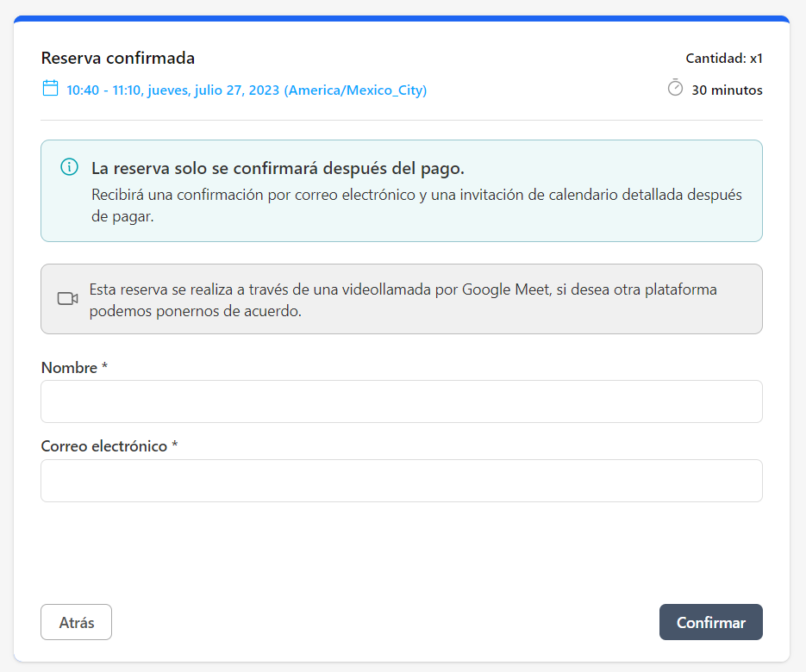Click the info circle icon in teal banner
This screenshot has width=806, height=672.
(x=69, y=167)
